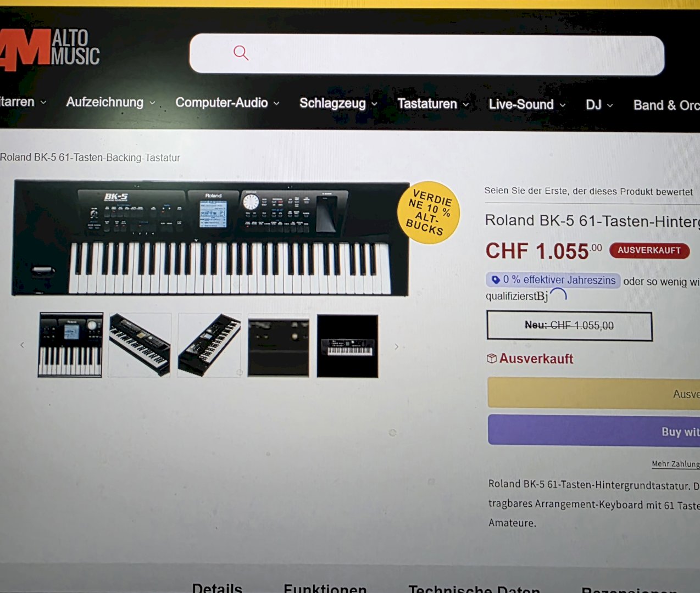Show previous thumbnails with left arrow
The image size is (700, 593).
click(x=22, y=345)
